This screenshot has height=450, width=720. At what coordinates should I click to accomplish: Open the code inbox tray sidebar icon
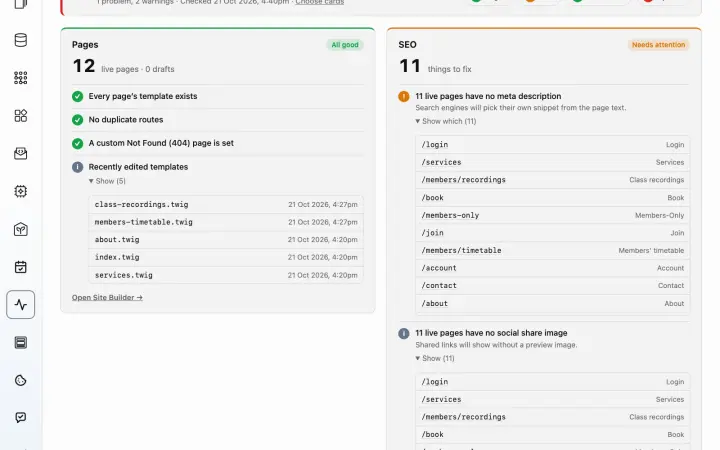pyautogui.click(x=21, y=153)
